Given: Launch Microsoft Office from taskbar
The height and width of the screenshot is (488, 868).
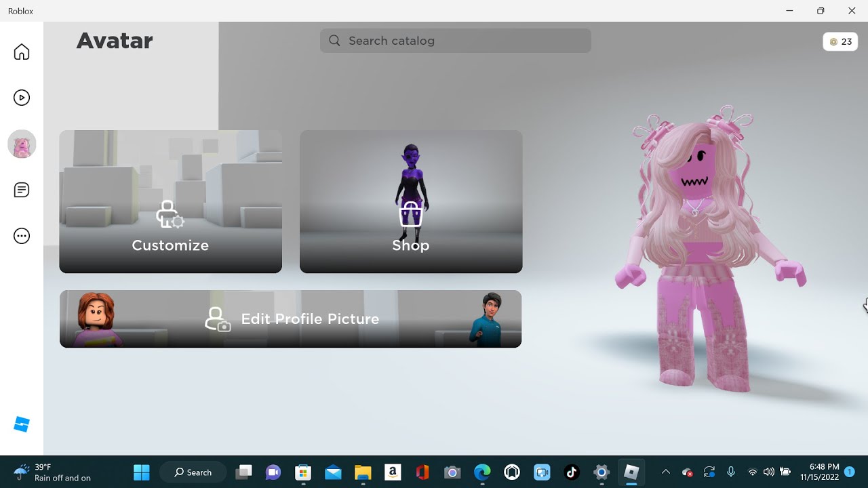Looking at the screenshot, I should (x=422, y=472).
